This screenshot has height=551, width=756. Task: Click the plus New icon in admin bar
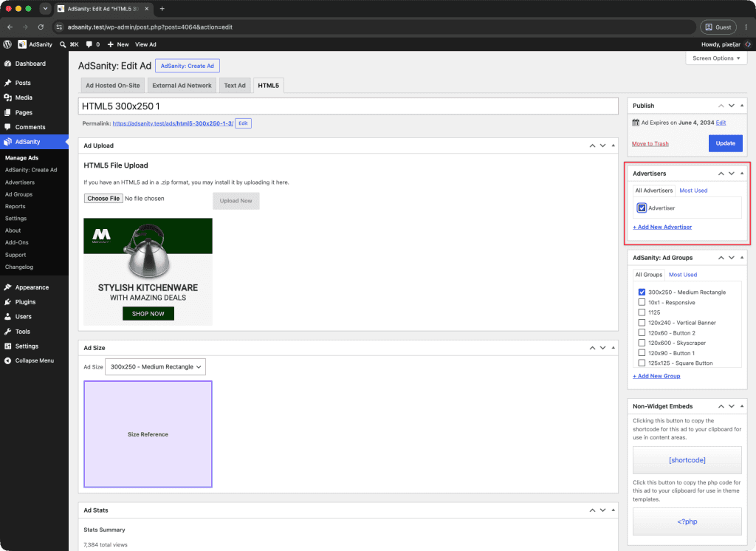tap(111, 44)
